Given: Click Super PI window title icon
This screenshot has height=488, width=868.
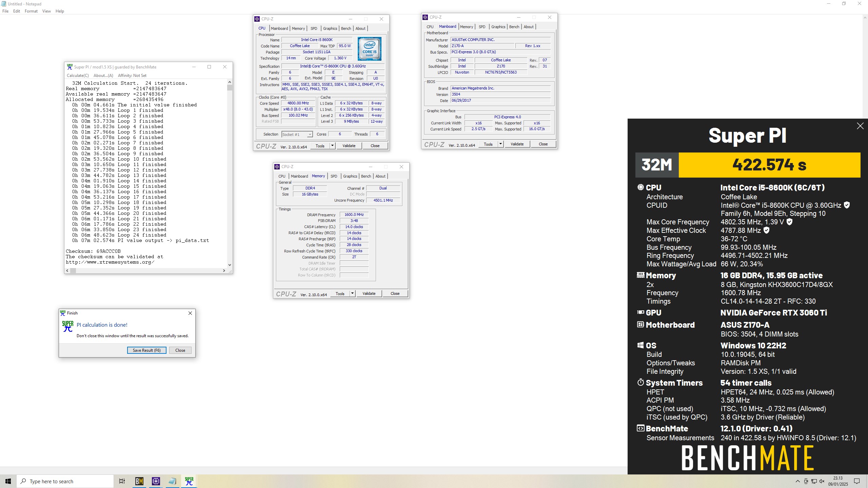Looking at the screenshot, I should 70,67.
